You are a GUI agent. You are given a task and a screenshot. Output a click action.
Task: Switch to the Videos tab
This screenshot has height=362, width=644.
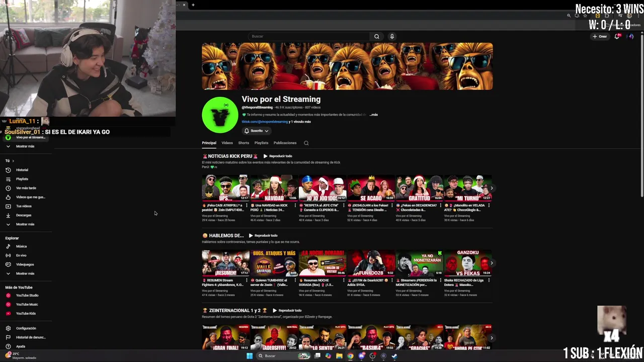pos(227,143)
